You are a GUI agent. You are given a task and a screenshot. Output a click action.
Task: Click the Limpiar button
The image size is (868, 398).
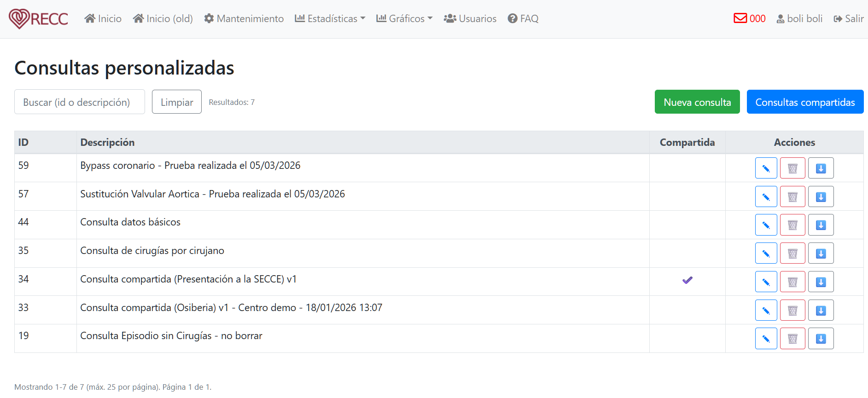pyautogui.click(x=177, y=102)
